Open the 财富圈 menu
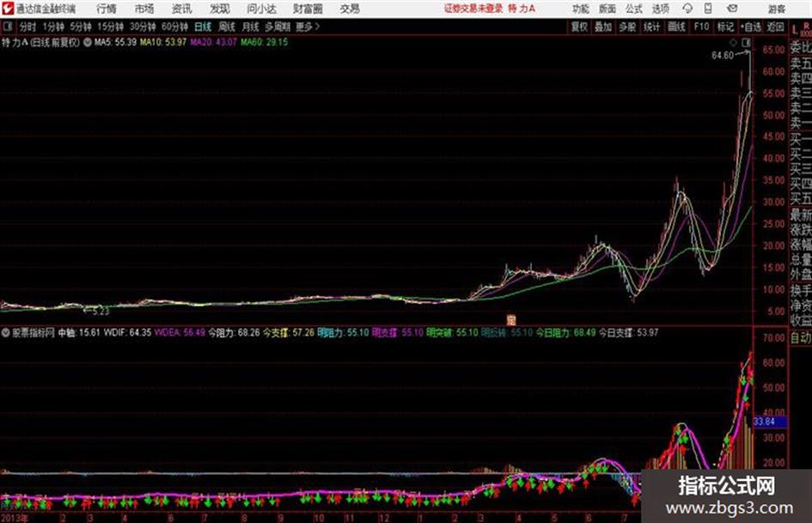This screenshot has height=523, width=812. (x=308, y=9)
